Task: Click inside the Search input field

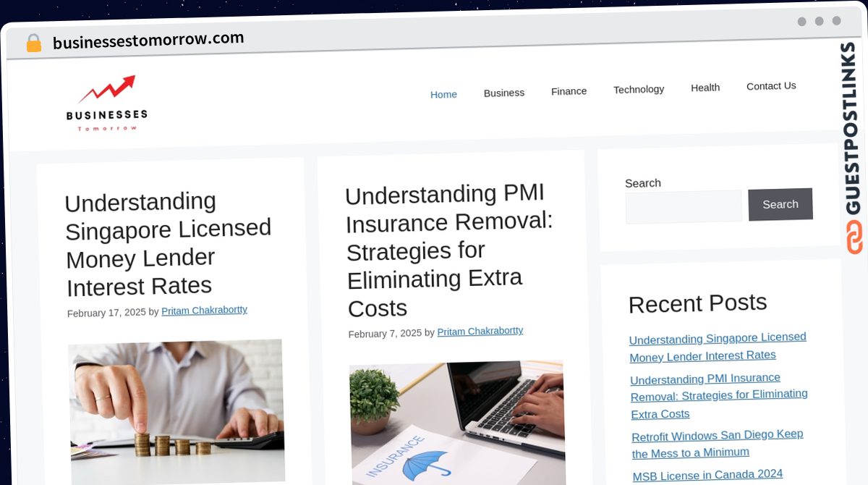Action: (x=684, y=207)
